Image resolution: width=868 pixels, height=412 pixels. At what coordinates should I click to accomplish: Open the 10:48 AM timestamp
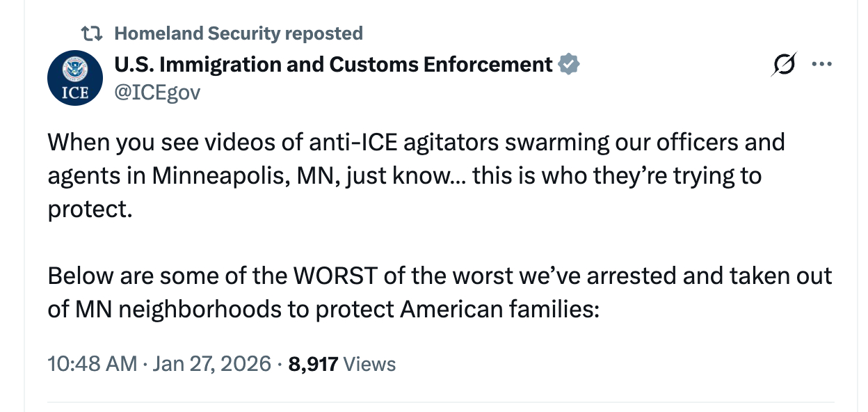point(91,363)
